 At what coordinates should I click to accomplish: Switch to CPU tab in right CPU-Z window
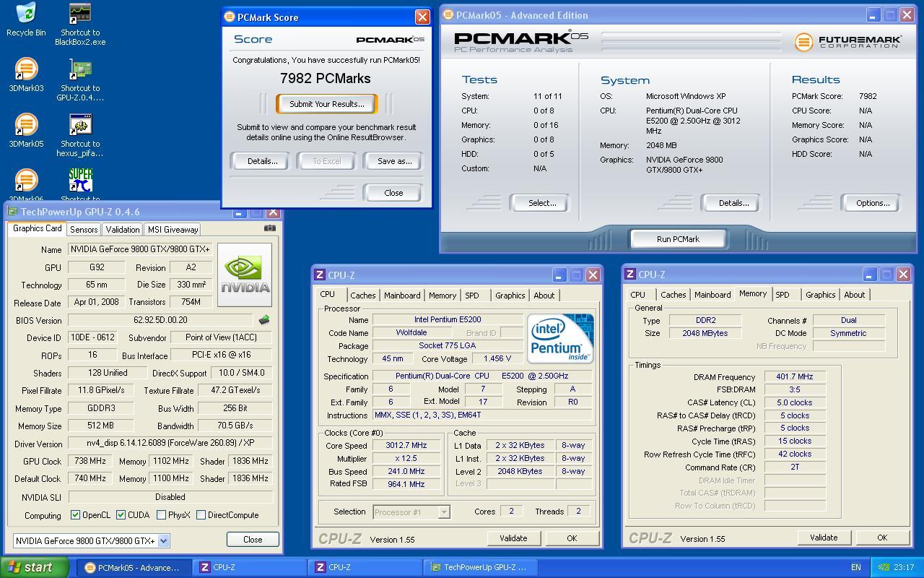638,294
